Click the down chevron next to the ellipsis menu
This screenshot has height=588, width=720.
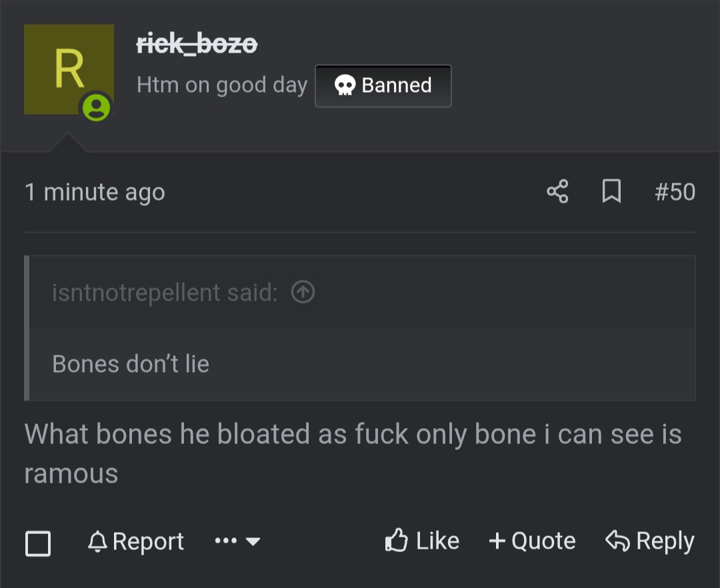[252, 543]
